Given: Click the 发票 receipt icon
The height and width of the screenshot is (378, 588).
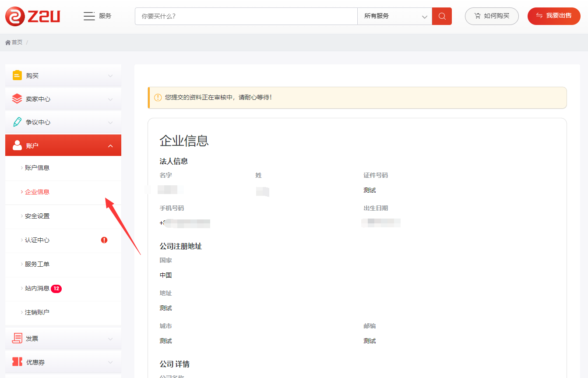Looking at the screenshot, I should point(17,339).
